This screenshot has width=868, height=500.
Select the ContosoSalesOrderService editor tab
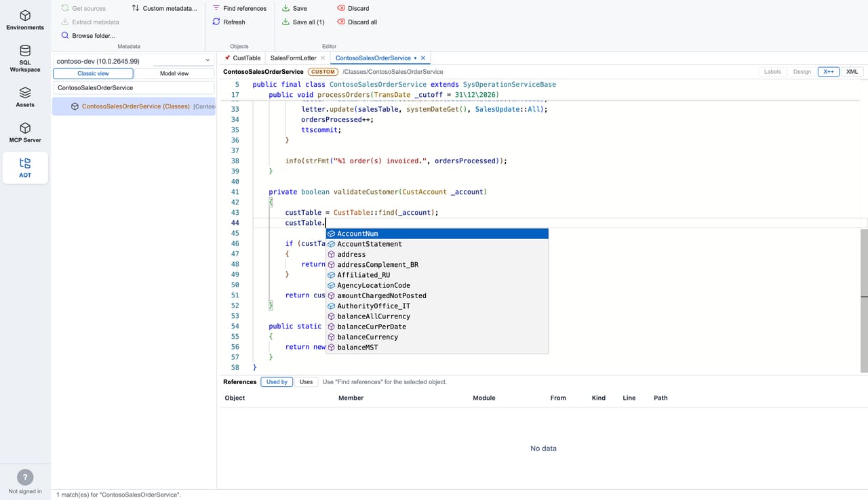(373, 58)
